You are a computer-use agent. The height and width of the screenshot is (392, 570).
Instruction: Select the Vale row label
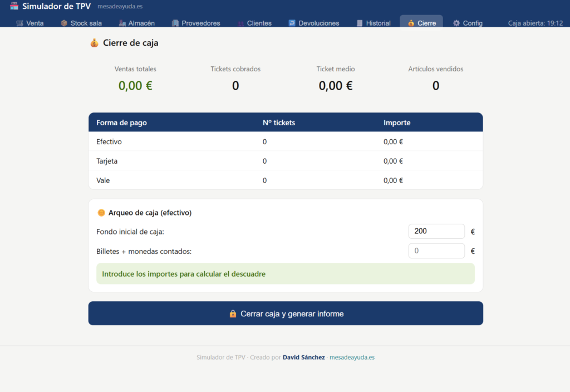point(103,180)
